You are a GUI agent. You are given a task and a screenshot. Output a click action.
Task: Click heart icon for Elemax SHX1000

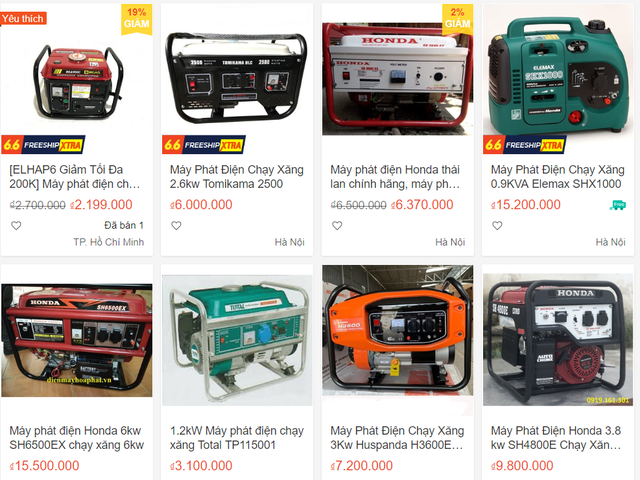tap(497, 225)
